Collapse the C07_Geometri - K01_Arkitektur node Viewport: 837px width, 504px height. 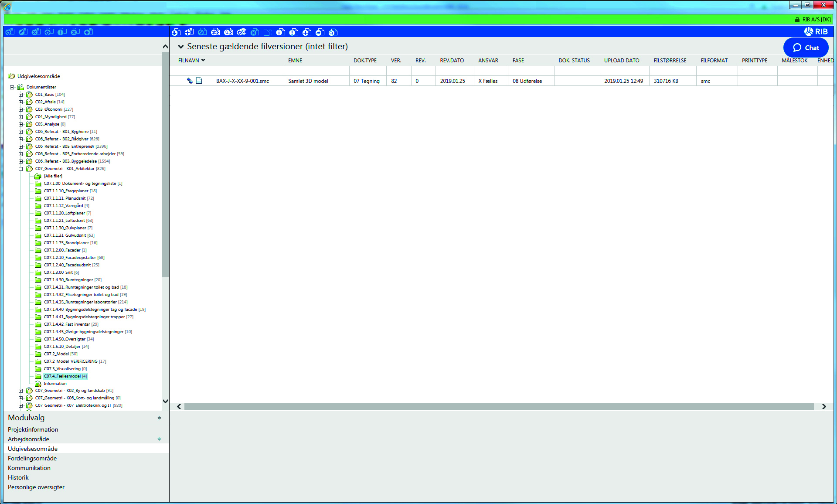20,169
